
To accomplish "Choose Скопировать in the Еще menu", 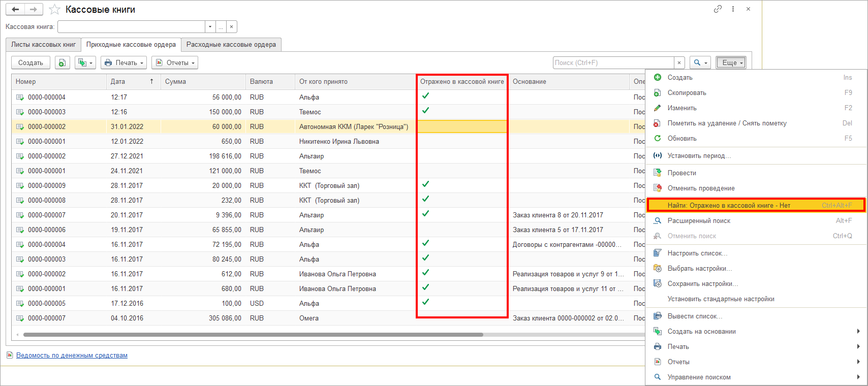I will (756, 92).
